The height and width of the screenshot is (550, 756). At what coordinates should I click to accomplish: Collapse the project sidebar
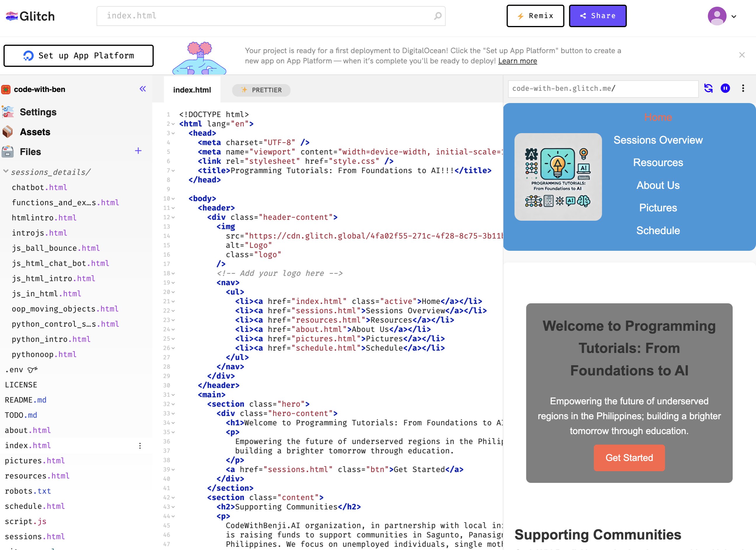(x=143, y=88)
